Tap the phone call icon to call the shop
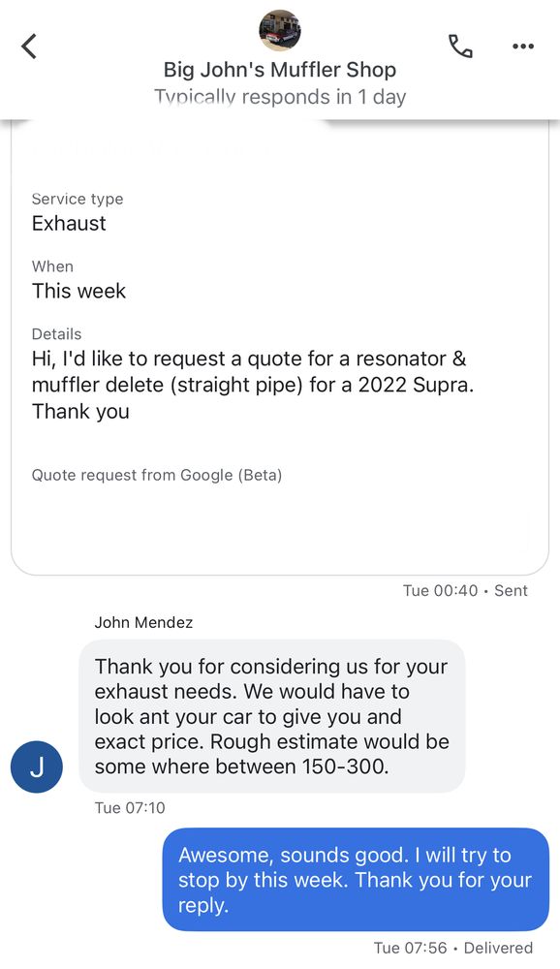 coord(461,47)
